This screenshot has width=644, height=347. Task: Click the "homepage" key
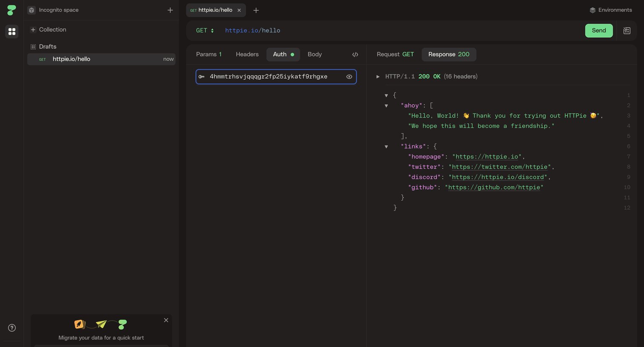(x=426, y=157)
